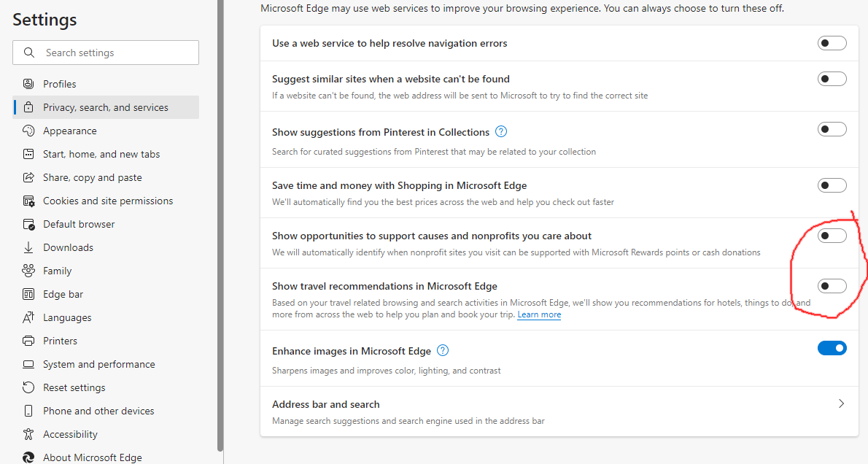This screenshot has height=464, width=868.
Task: Disable Enhance images in Microsoft Edge
Action: (832, 349)
